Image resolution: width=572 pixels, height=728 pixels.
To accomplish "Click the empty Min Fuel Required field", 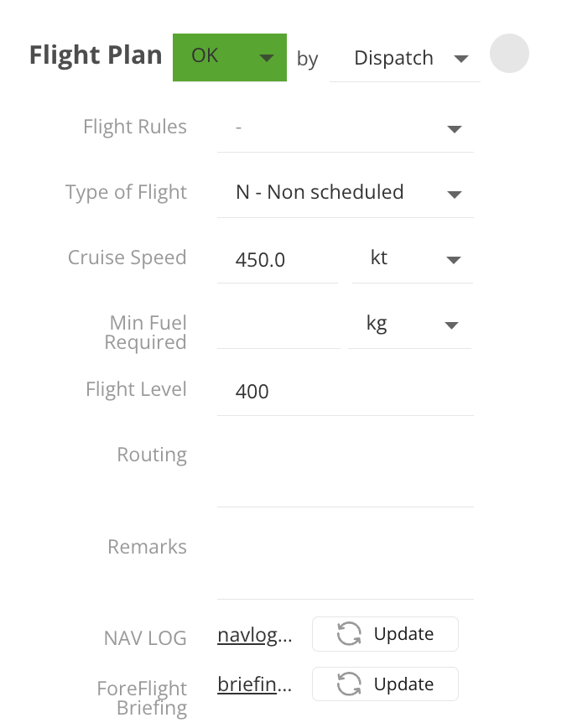I will (x=277, y=327).
